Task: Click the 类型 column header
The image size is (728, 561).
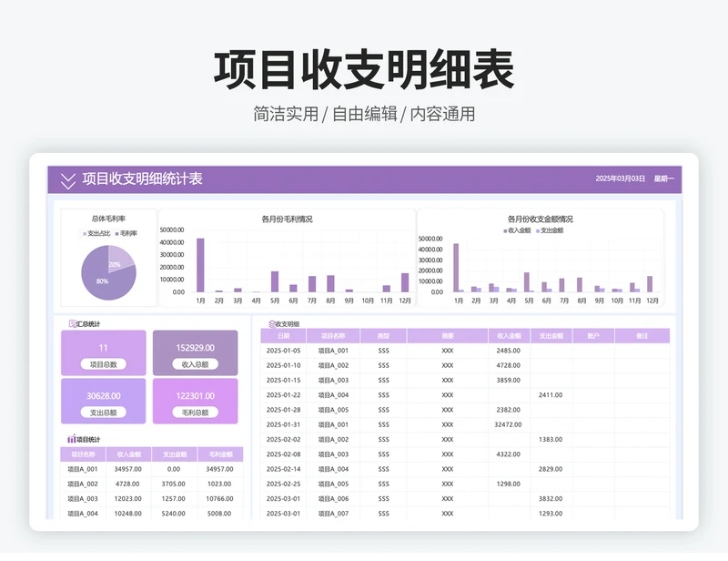Action: point(383,335)
